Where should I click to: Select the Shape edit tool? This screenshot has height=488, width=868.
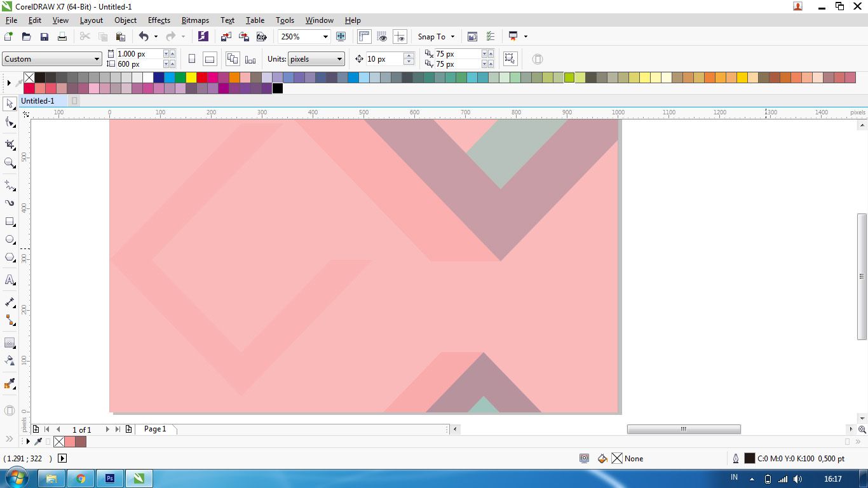click(10, 122)
